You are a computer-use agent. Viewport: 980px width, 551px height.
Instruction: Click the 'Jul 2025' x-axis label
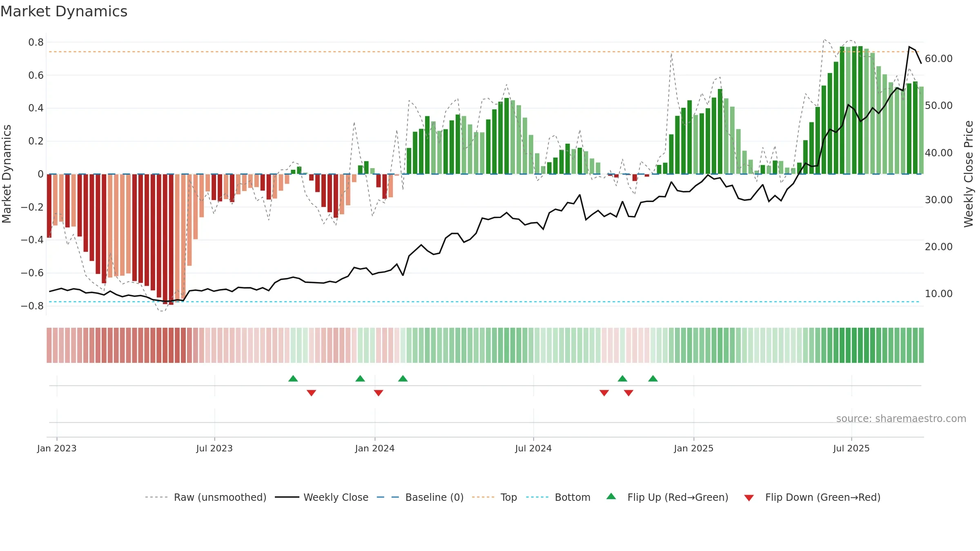click(851, 448)
